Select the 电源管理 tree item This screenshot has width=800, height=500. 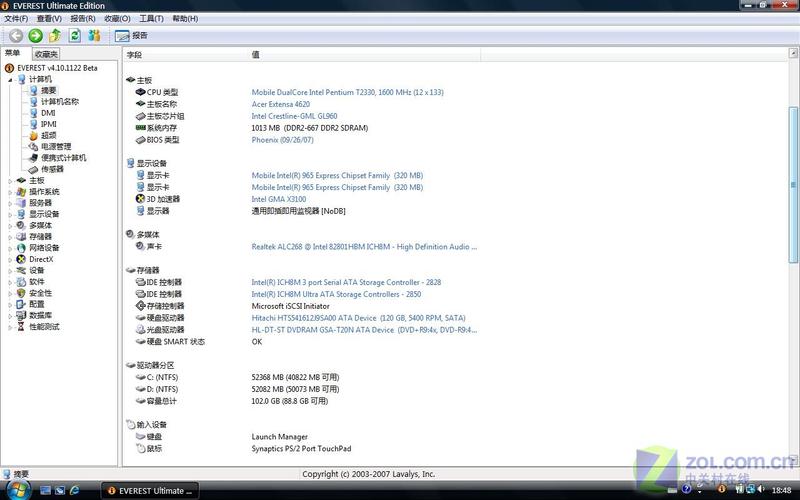56,146
